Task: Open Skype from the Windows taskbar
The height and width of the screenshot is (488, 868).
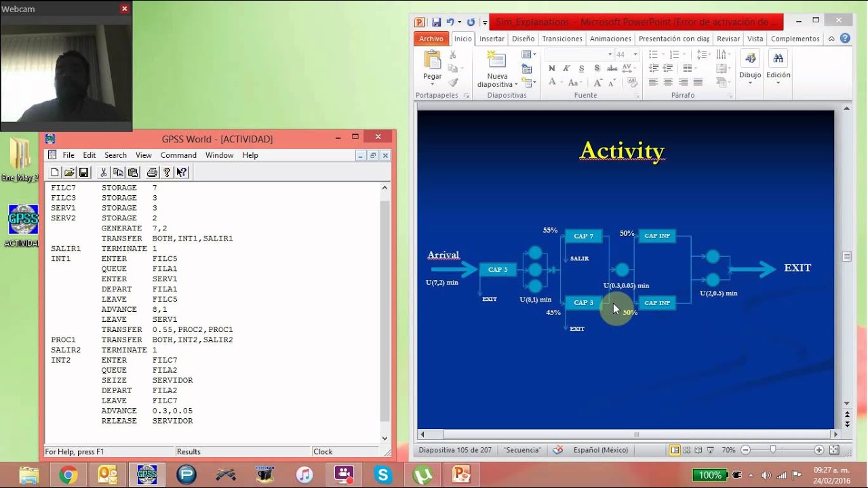Action: (384, 475)
